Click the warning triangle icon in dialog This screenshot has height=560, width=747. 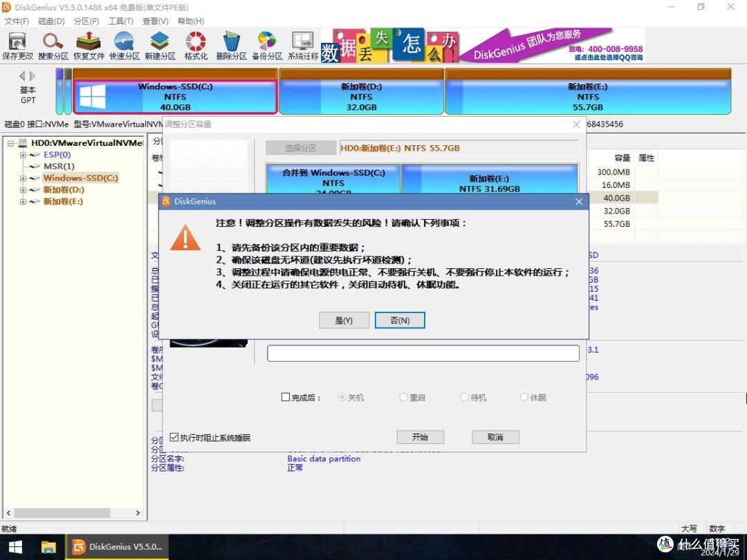[x=185, y=237]
